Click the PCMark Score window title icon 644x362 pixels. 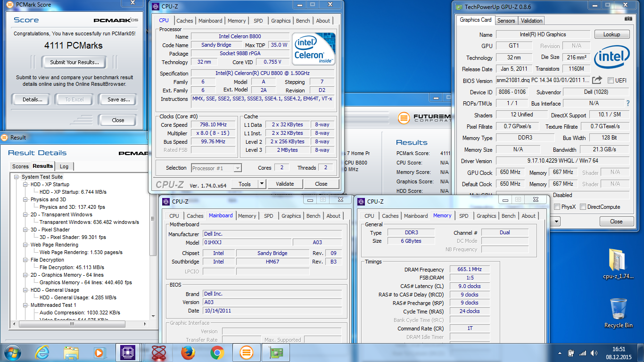[x=10, y=4]
